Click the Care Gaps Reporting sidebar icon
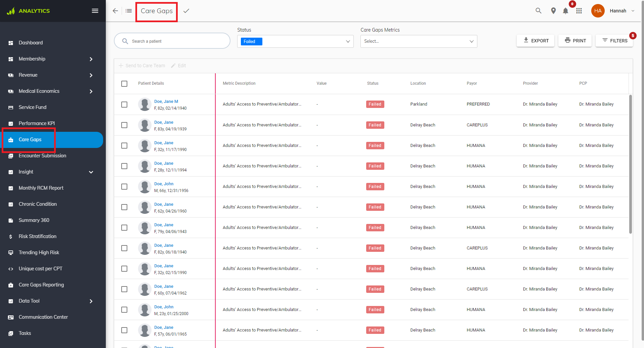644x348 pixels. [x=11, y=285]
